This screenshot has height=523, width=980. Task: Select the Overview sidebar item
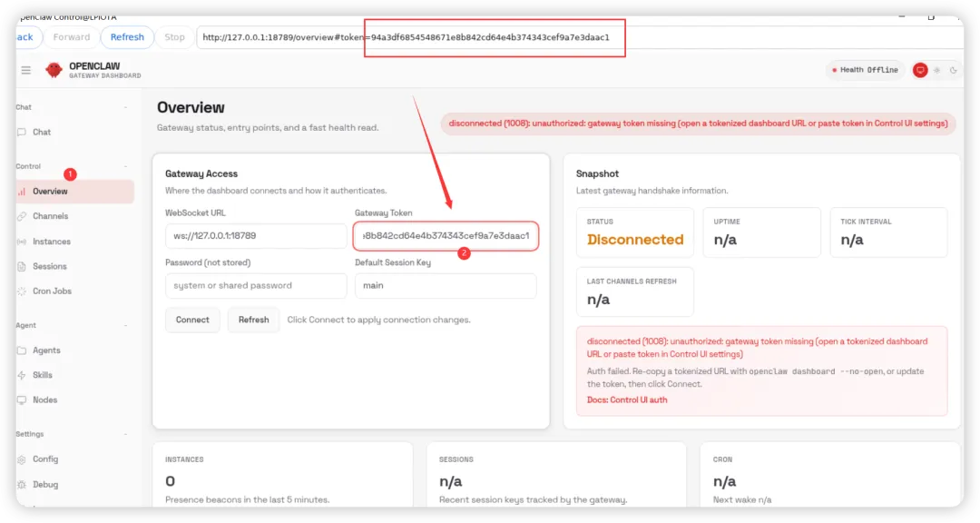pyautogui.click(x=73, y=192)
